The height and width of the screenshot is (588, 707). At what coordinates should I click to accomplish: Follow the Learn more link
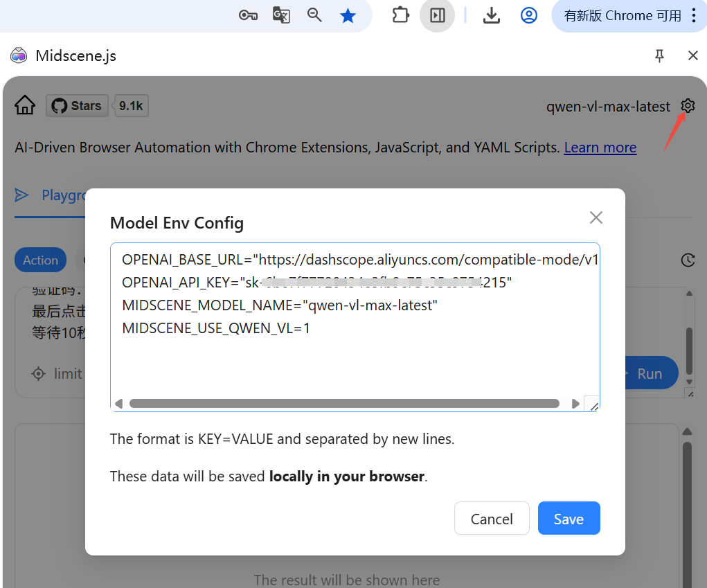[x=600, y=148]
